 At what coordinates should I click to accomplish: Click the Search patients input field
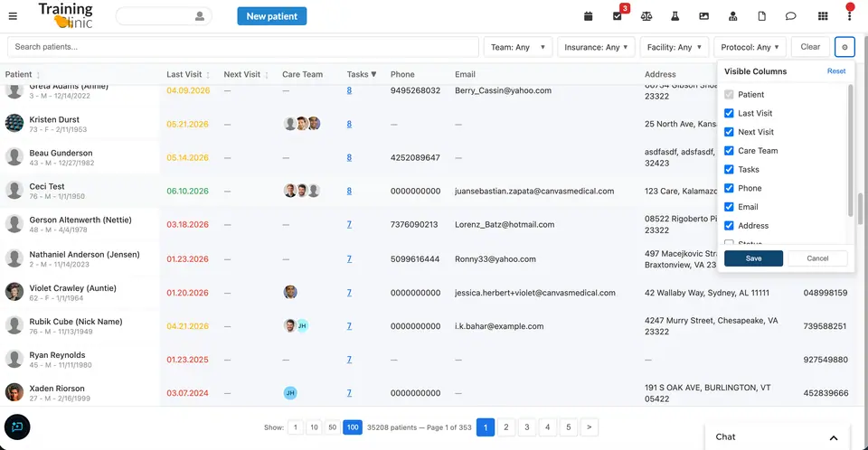pyautogui.click(x=243, y=47)
